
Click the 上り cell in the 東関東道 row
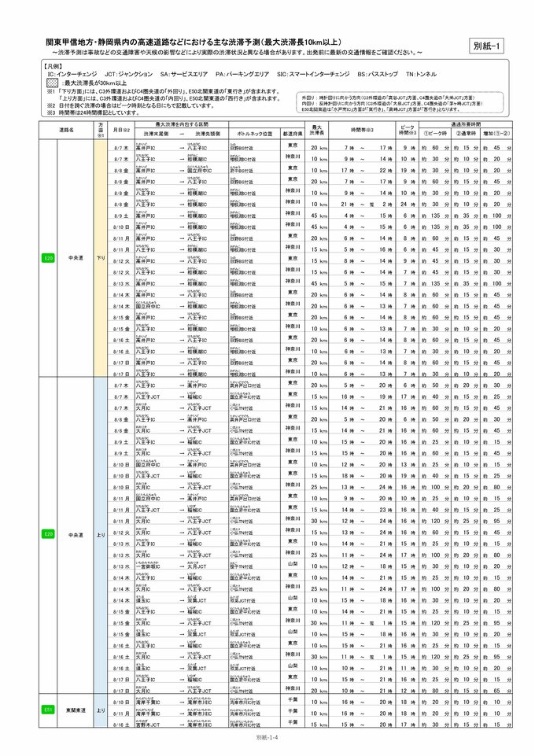click(x=100, y=709)
